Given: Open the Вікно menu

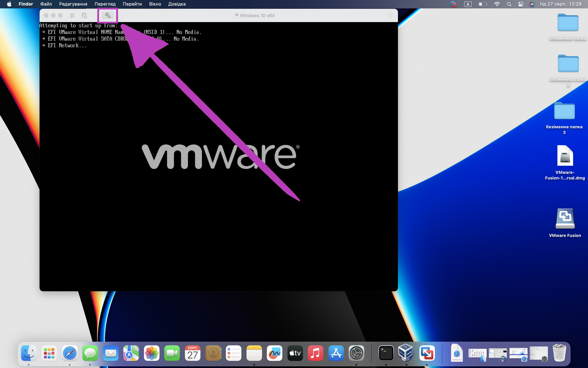Looking at the screenshot, I should point(155,4).
